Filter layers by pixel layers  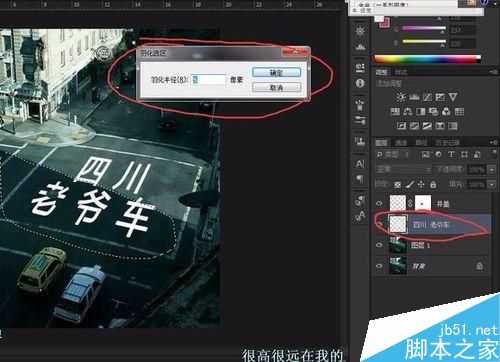(x=425, y=155)
